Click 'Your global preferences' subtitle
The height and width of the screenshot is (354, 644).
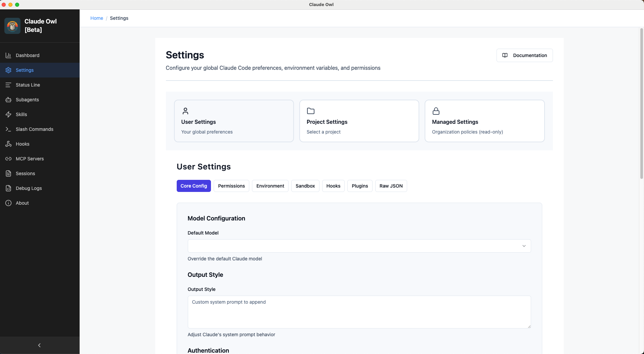point(207,132)
